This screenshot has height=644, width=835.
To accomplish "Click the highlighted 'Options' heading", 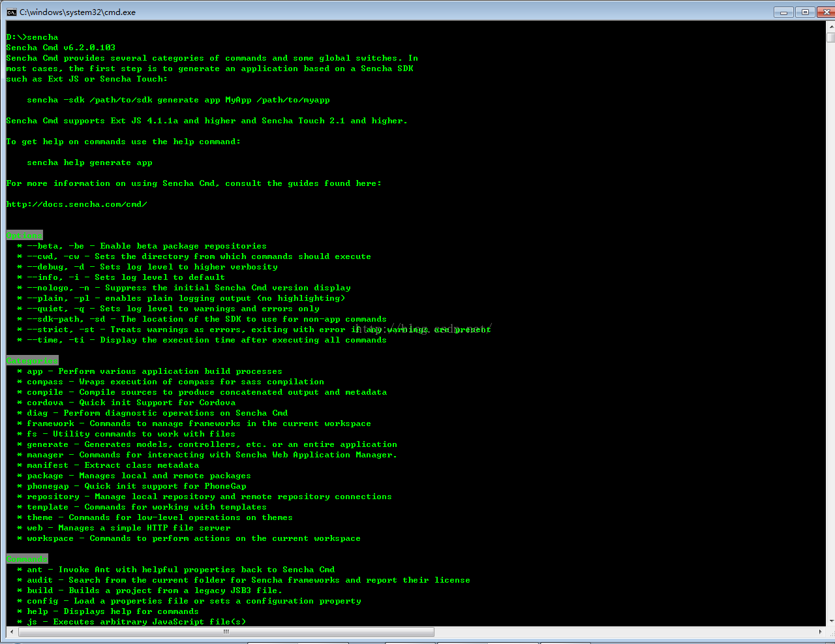I will [24, 236].
